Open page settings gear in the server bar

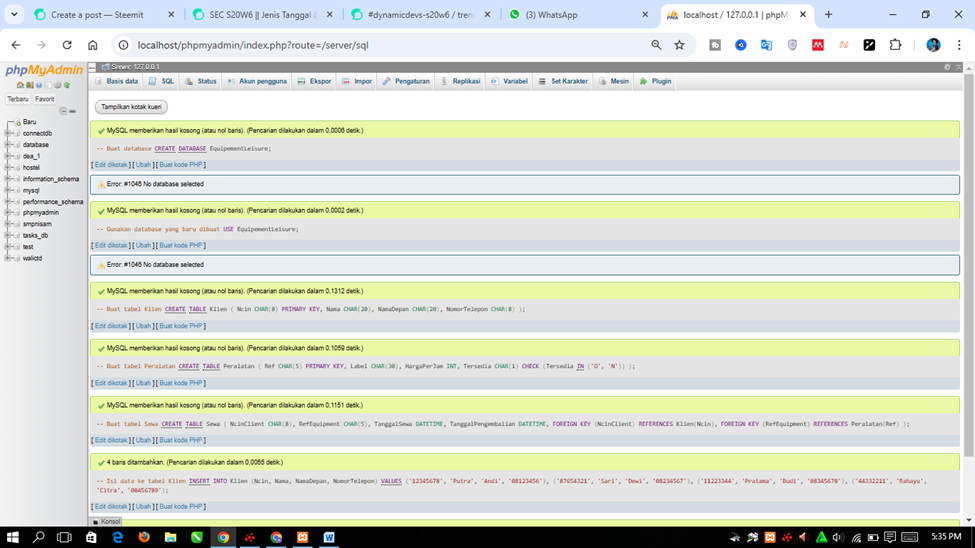947,67
